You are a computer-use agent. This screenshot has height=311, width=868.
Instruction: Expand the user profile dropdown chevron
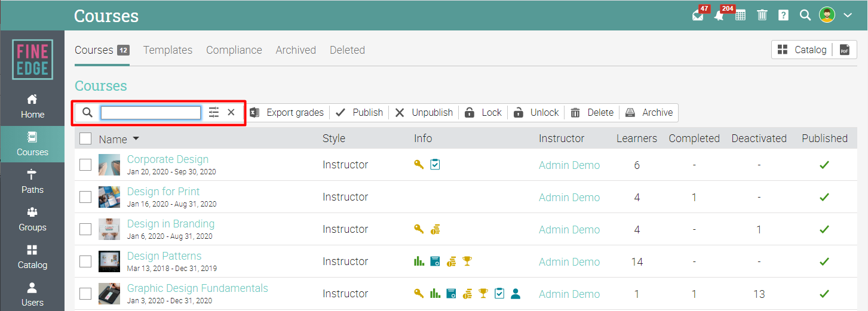[848, 16]
